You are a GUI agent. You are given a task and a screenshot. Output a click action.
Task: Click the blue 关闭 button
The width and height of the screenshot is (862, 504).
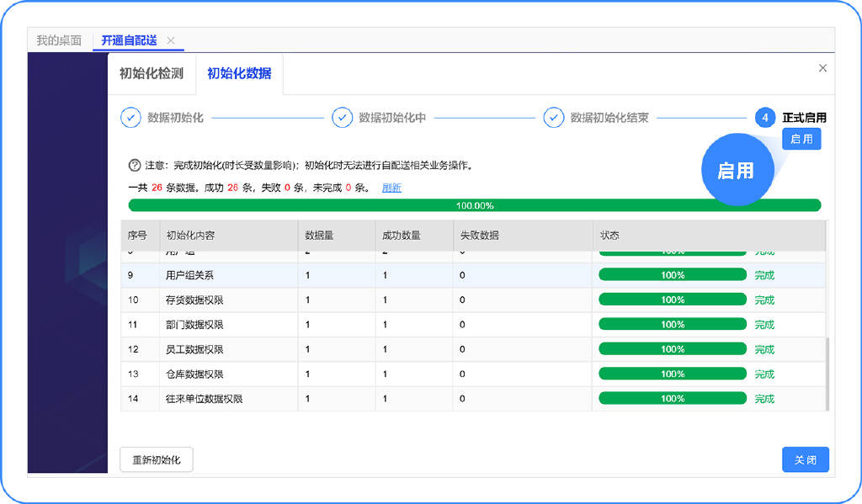click(805, 459)
